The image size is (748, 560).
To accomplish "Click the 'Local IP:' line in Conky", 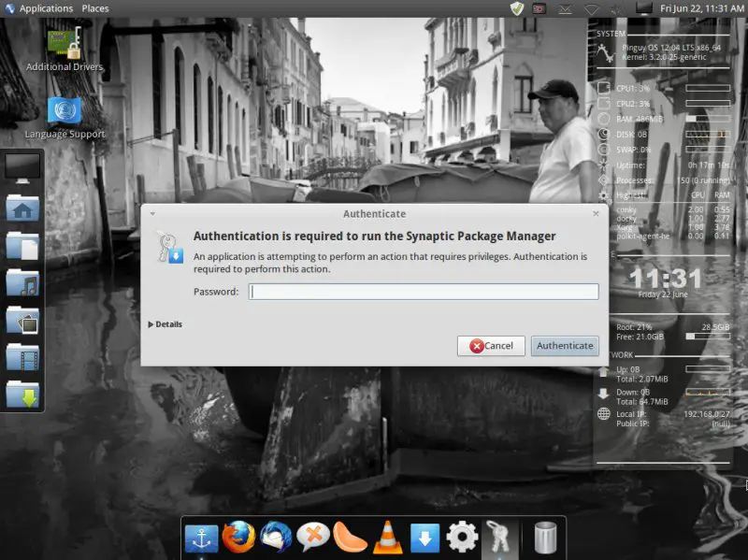I will click(673, 414).
